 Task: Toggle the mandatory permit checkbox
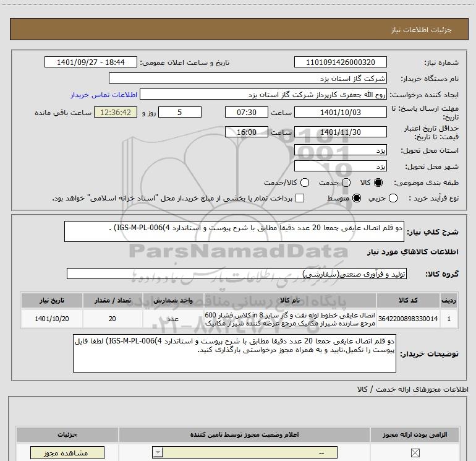click(415, 453)
